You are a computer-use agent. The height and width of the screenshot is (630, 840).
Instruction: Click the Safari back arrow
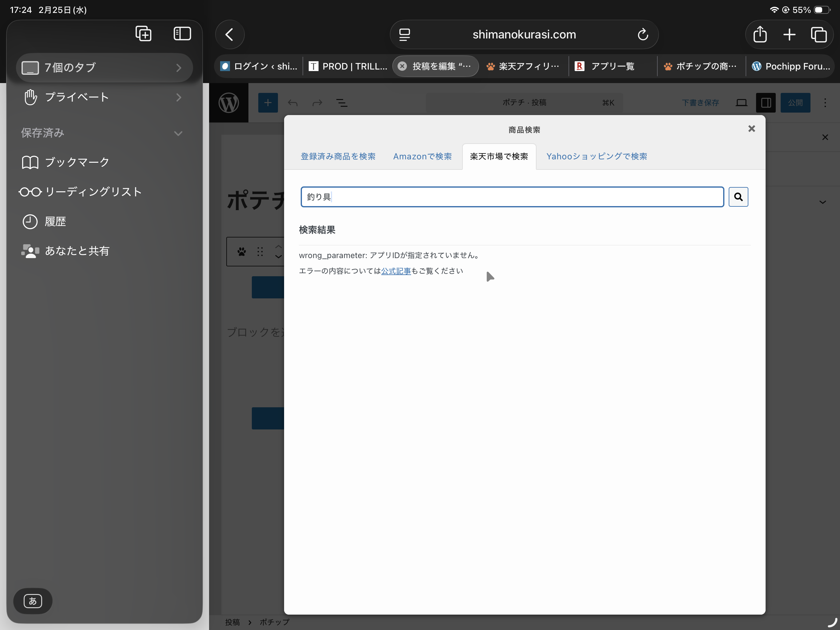[229, 34]
